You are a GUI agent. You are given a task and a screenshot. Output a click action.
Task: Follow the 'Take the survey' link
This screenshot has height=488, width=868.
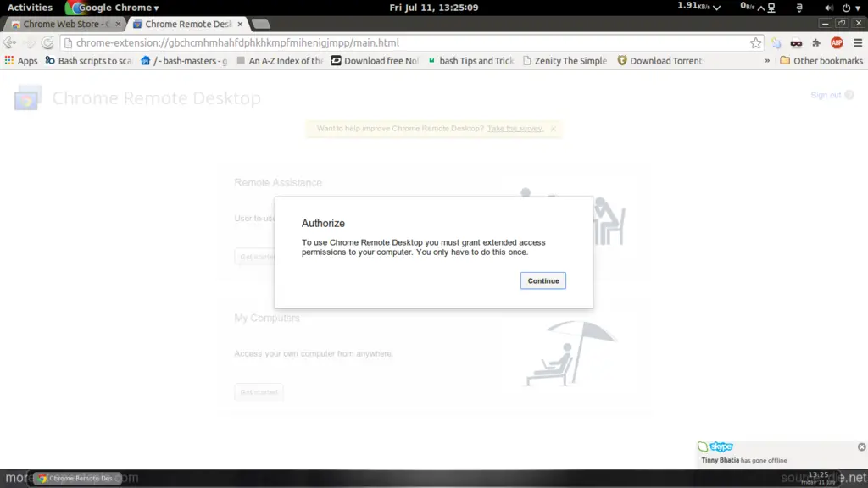(515, 129)
